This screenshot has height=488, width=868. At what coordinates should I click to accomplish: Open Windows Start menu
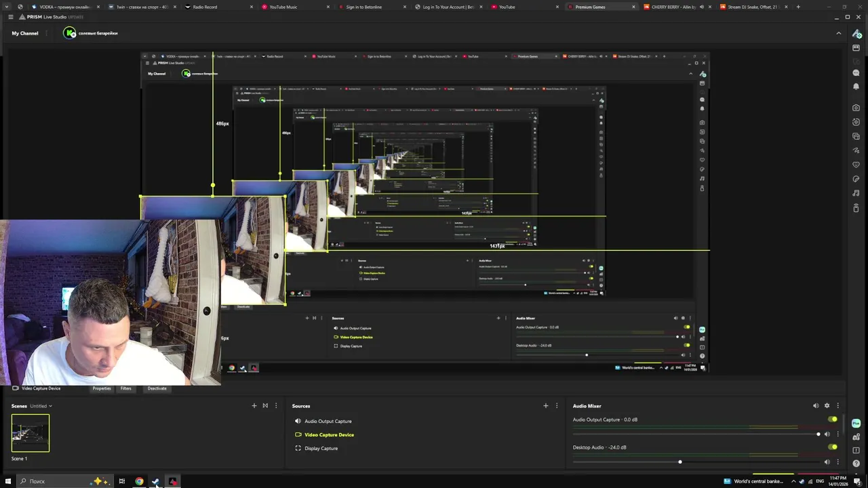pos(8,481)
